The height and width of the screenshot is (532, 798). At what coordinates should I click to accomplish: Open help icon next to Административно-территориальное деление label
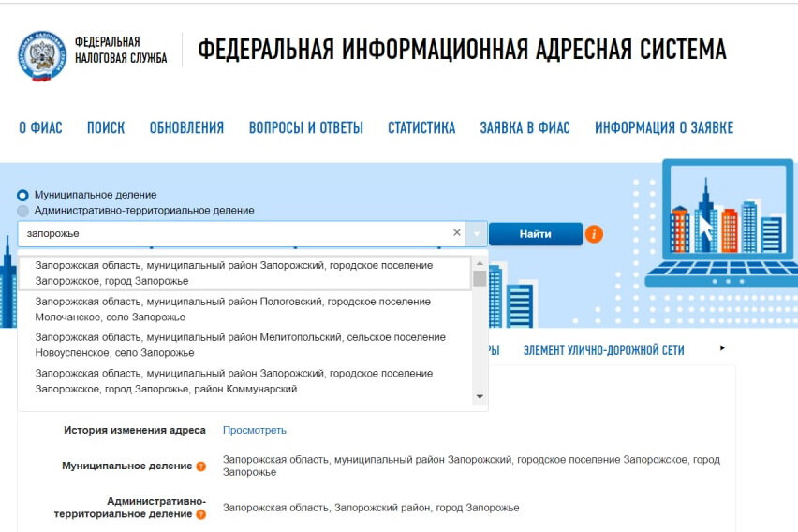click(201, 515)
